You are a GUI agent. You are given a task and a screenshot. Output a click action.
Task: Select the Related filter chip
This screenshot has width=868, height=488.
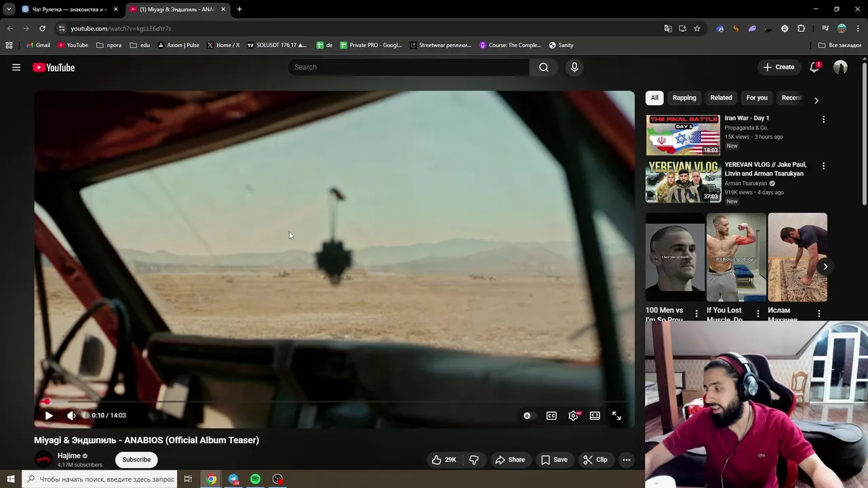(x=721, y=98)
